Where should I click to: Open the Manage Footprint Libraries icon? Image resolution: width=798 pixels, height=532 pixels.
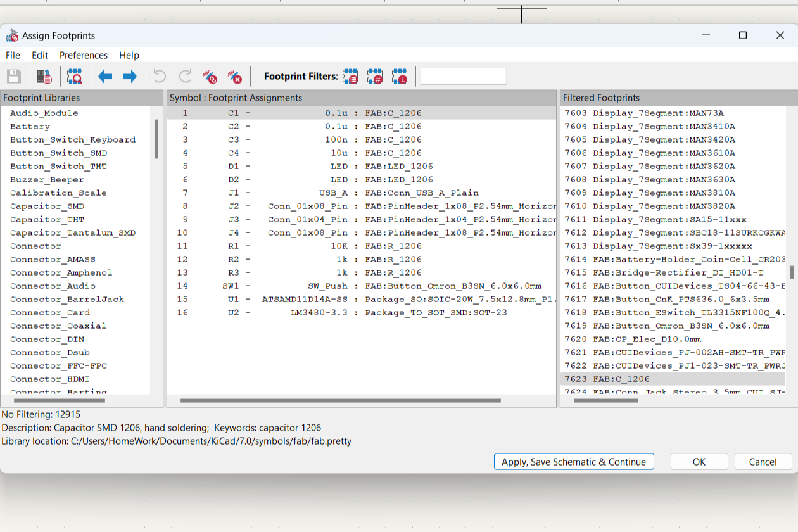[44, 77]
